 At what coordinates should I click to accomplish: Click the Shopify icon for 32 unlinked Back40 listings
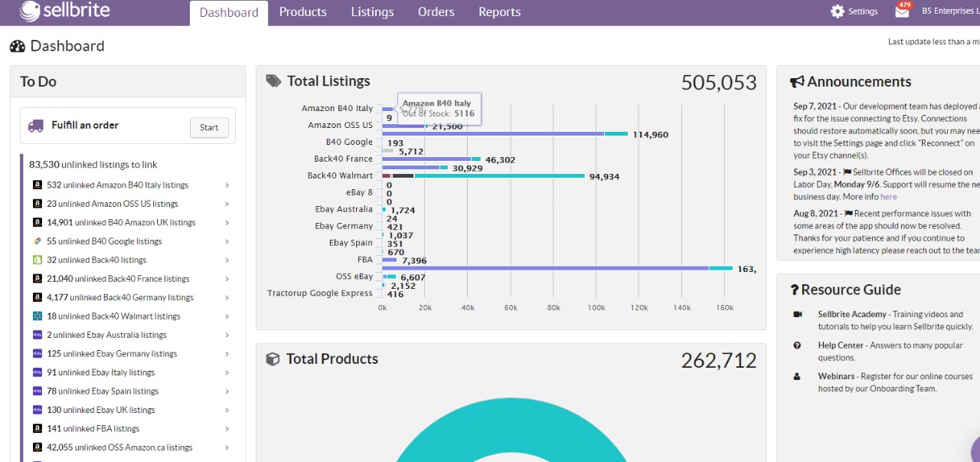point(38,260)
